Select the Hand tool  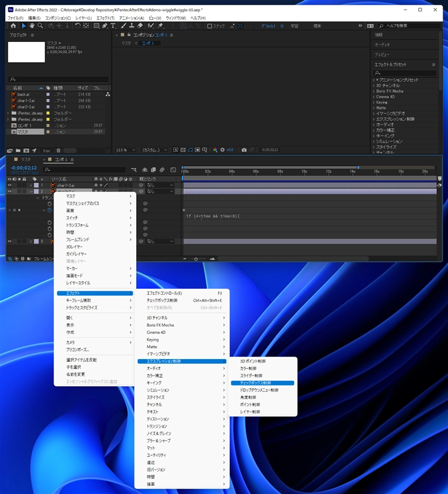(32, 26)
